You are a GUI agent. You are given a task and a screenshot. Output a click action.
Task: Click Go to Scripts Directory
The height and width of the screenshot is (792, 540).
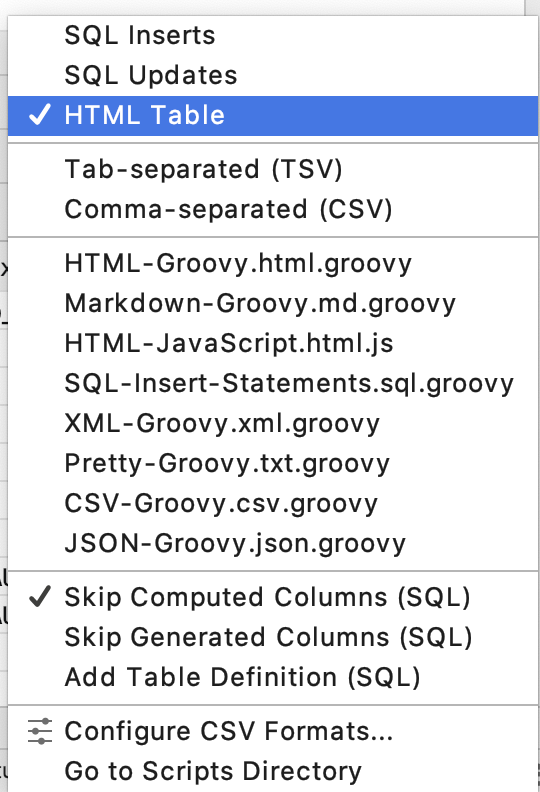click(273, 771)
